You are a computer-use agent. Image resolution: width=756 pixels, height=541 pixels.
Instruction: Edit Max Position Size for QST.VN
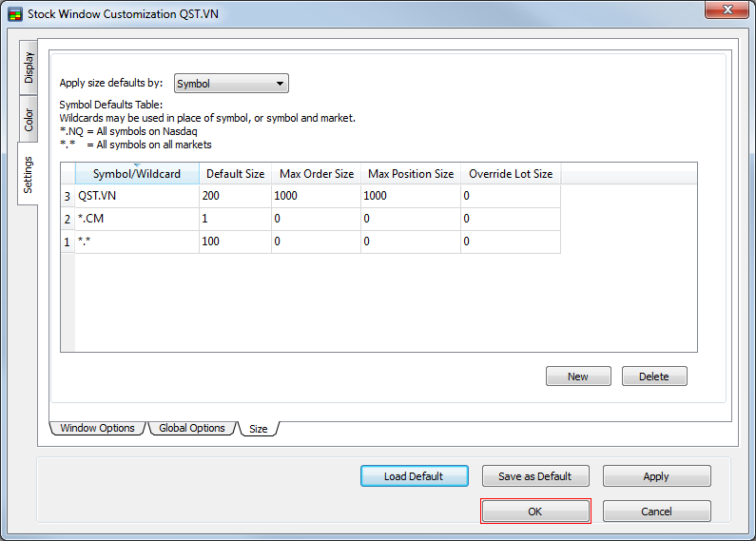[x=410, y=196]
